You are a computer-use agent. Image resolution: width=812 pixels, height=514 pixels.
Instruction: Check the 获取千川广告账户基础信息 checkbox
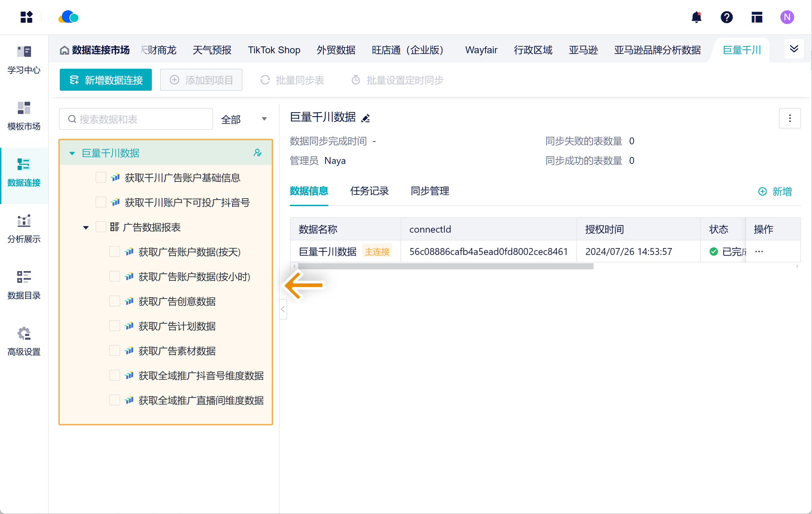[101, 177]
